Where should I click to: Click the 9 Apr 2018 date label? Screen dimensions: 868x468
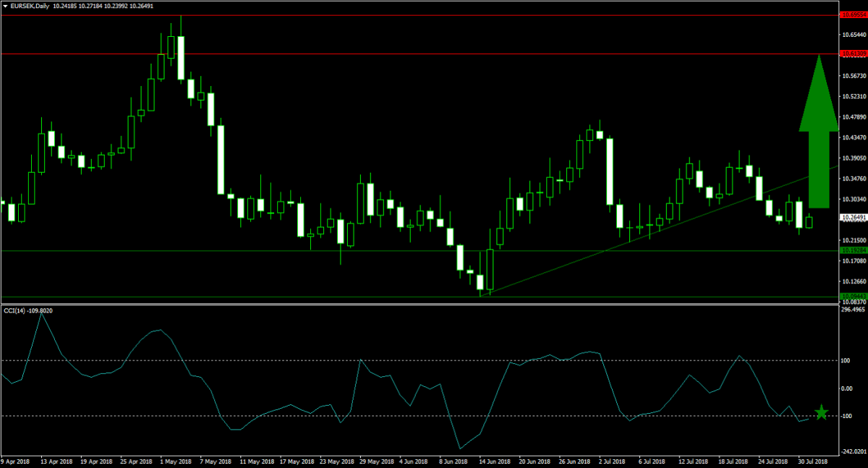(17, 461)
